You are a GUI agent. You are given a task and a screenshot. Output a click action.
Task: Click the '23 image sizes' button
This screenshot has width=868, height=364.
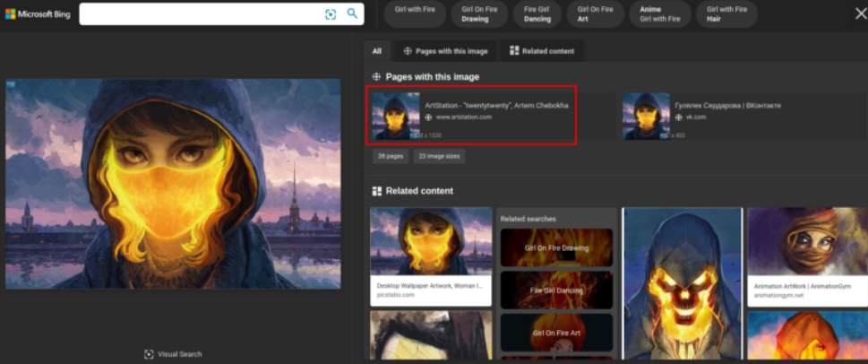[x=439, y=156]
